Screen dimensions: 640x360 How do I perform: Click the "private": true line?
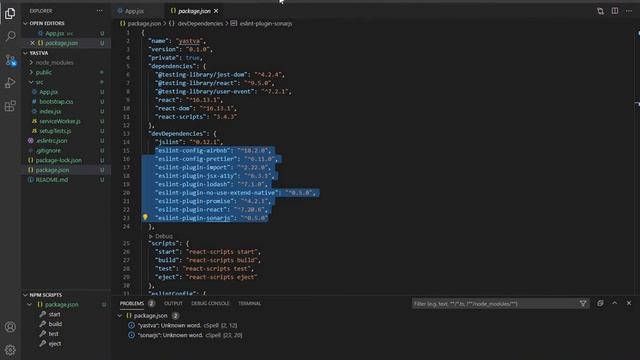[175, 58]
